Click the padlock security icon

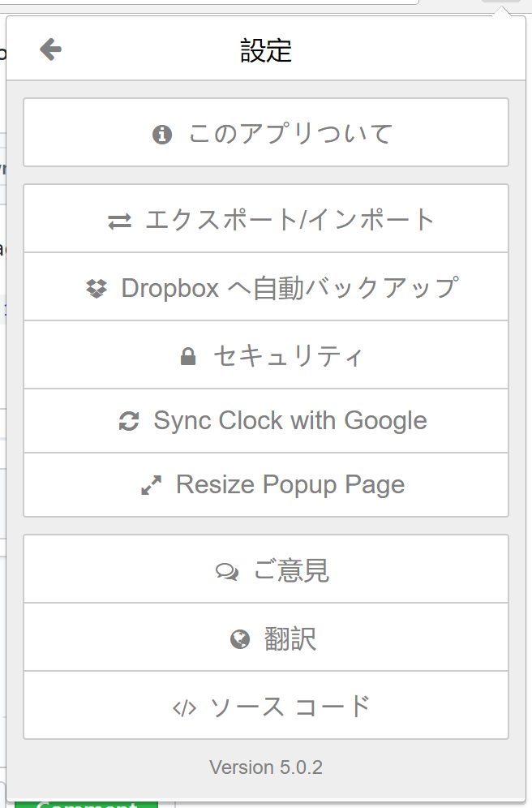188,357
